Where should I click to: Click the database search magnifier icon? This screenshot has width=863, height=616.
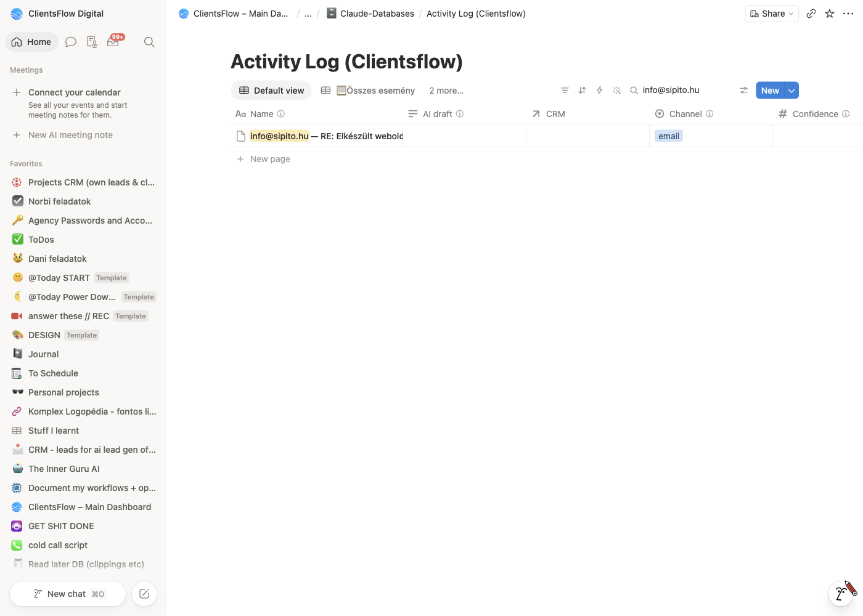click(x=634, y=91)
